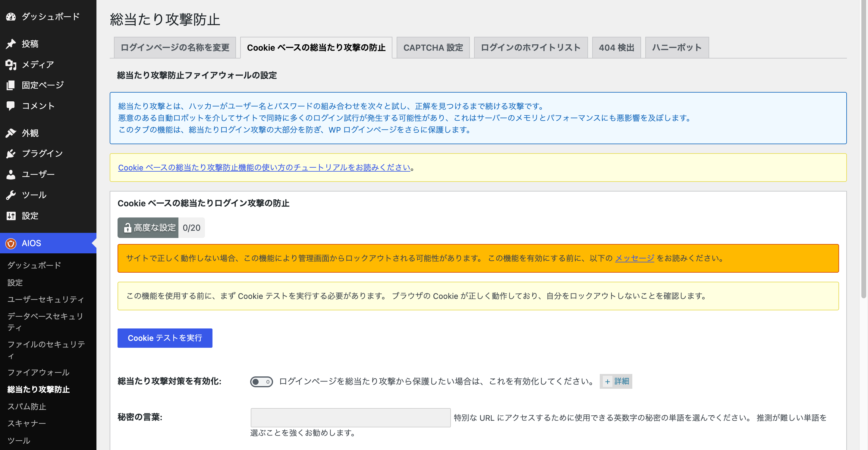Click the Cookie テストを実行 button

[165, 338]
